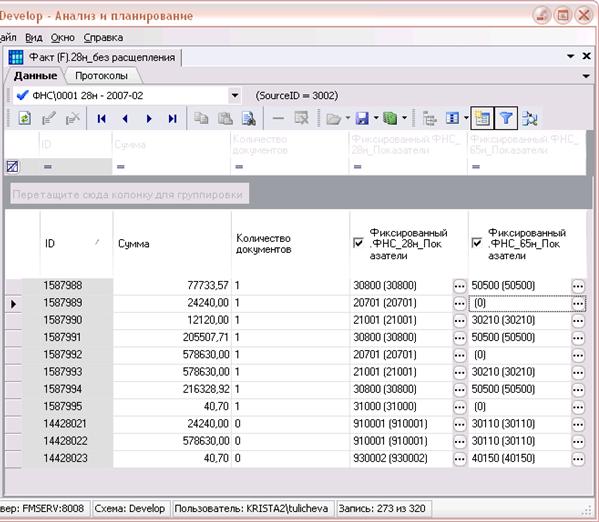Toggle the funnel filter icon
The image size is (599, 522).
[506, 118]
